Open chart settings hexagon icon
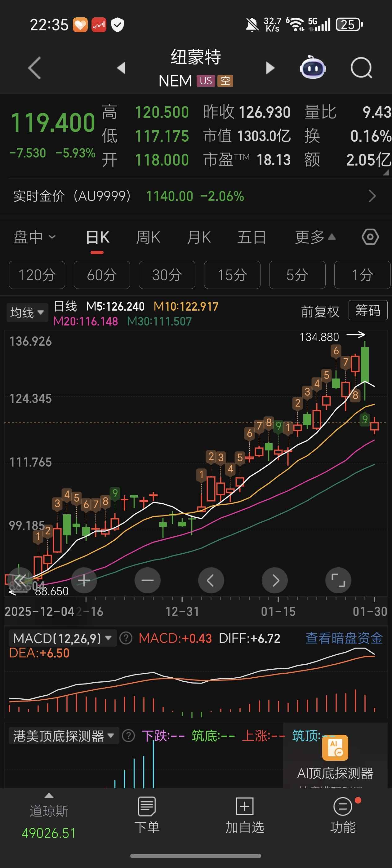Screen dimensions: 392x868 click(370, 237)
